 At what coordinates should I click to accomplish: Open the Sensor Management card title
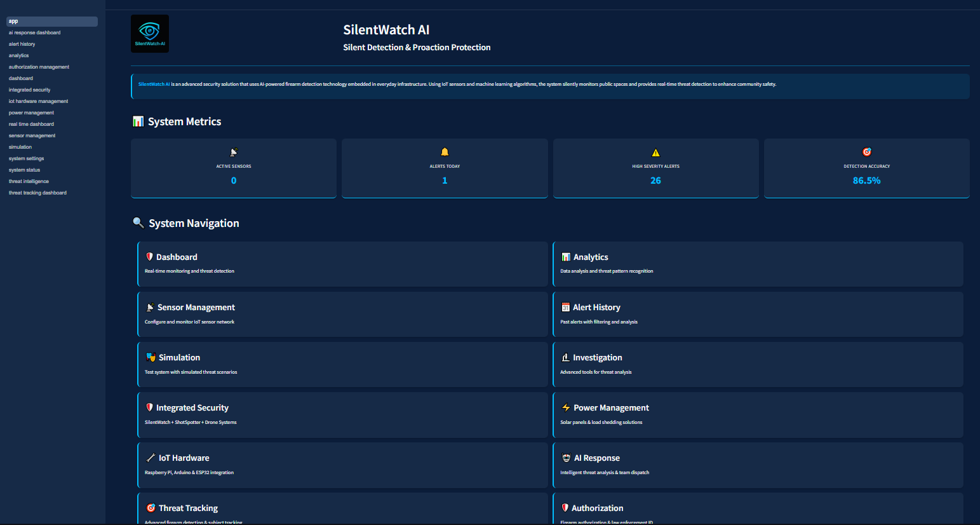point(196,307)
